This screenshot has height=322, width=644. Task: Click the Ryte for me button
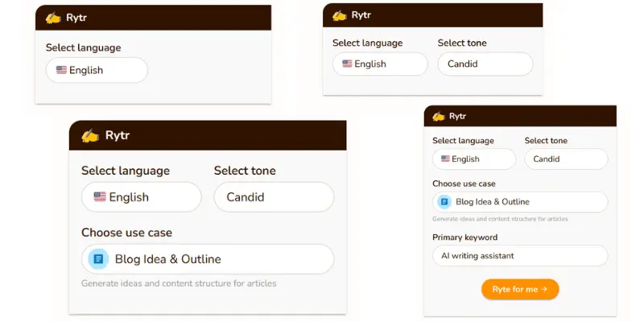click(520, 289)
